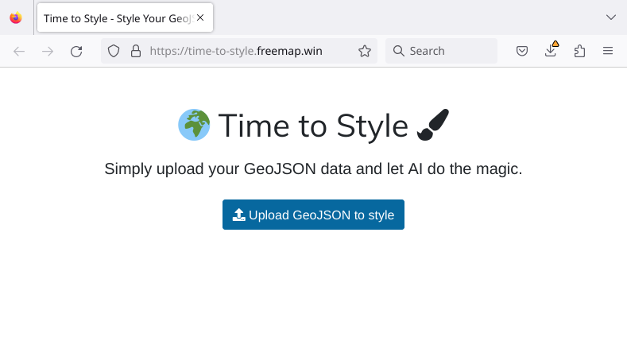Image resolution: width=627 pixels, height=364 pixels.
Task: Bookmark this page with the star
Action: tap(365, 51)
